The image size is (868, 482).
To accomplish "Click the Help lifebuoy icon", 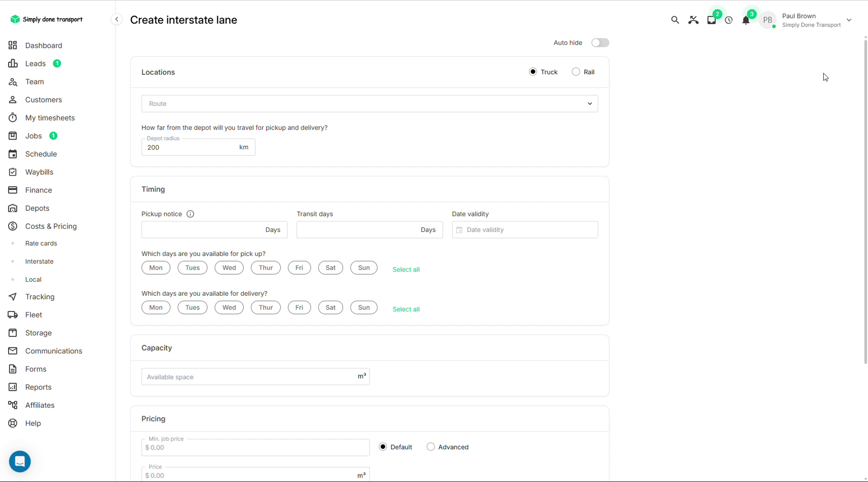I will coord(13,423).
